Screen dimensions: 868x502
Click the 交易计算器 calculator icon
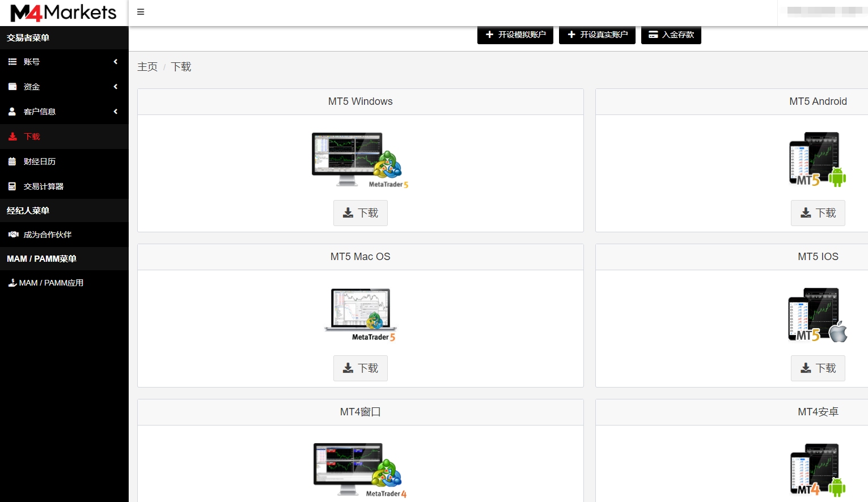(x=12, y=186)
